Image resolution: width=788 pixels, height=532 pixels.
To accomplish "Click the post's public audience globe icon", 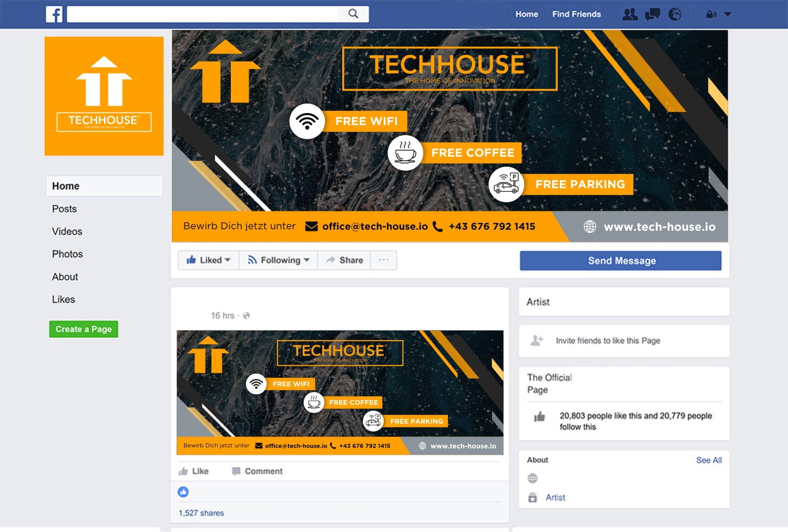I will coord(246,315).
